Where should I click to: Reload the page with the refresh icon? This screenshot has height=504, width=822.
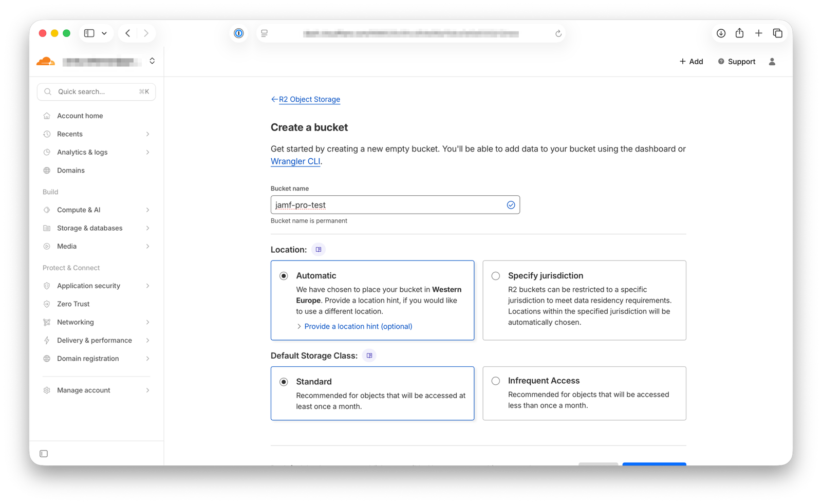pyautogui.click(x=558, y=34)
